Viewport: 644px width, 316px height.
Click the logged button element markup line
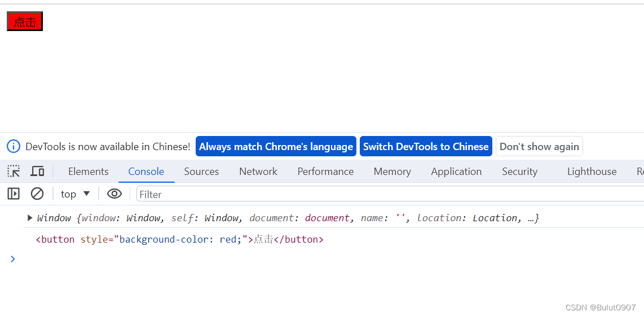click(x=179, y=239)
